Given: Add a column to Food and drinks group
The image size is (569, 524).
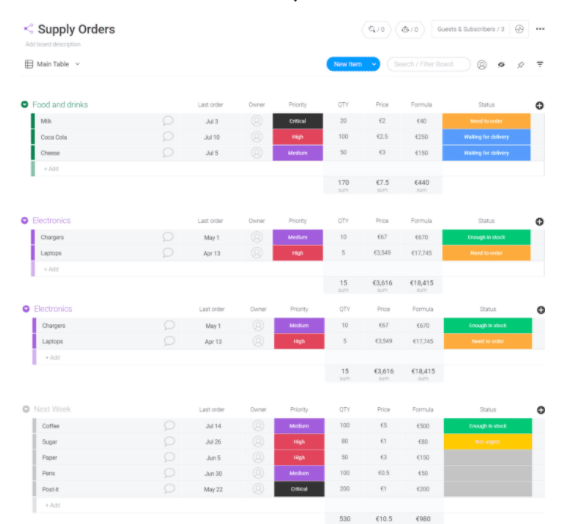Looking at the screenshot, I should point(539,105).
